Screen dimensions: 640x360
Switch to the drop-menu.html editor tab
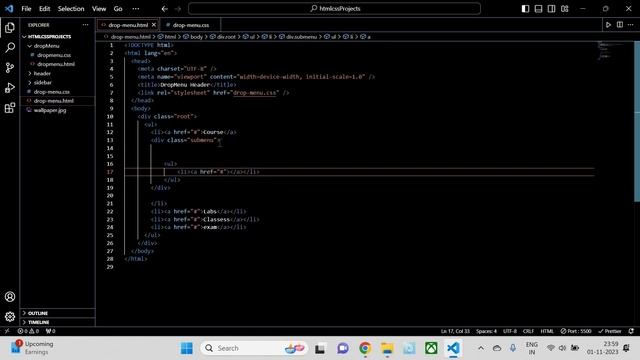click(128, 25)
